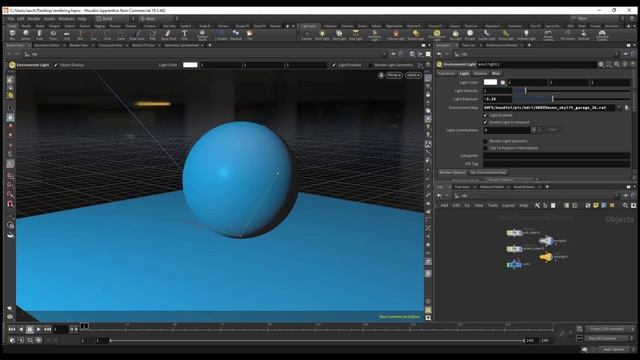Viewport: 640px width, 360px height.
Task: Open the Main radial menu dropdown
Action: [x=158, y=19]
